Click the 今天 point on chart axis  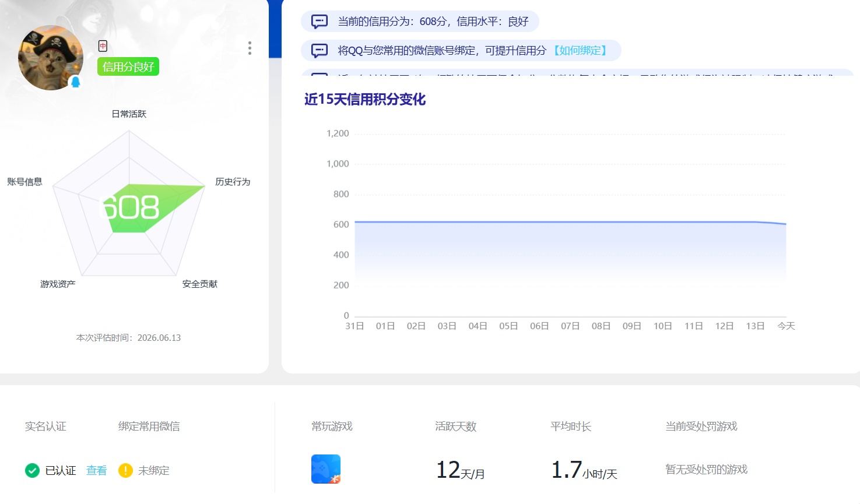coord(786,326)
